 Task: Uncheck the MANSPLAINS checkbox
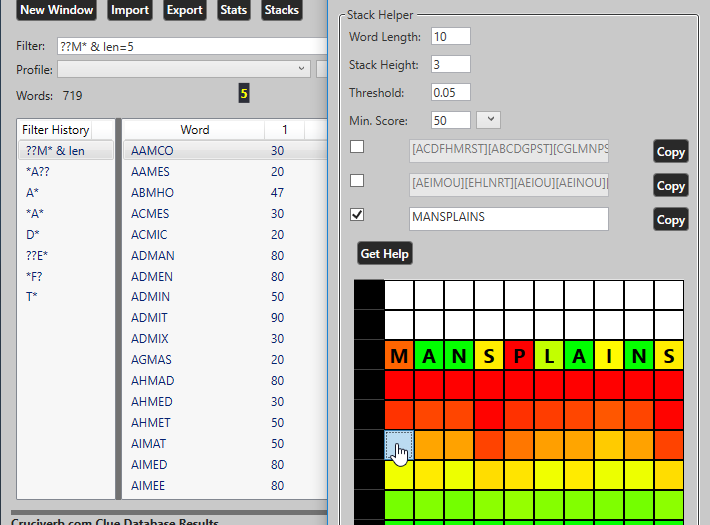click(x=357, y=215)
